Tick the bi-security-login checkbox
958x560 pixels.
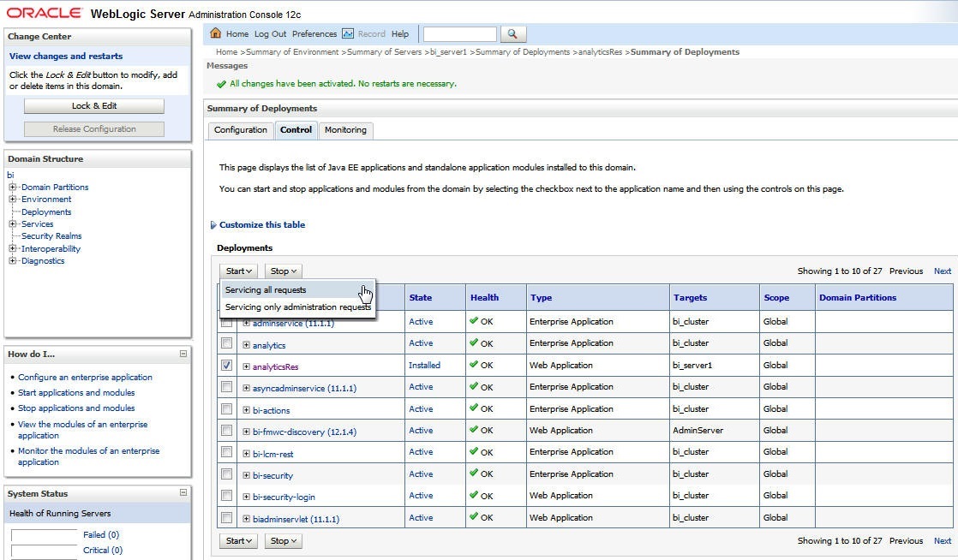[227, 495]
